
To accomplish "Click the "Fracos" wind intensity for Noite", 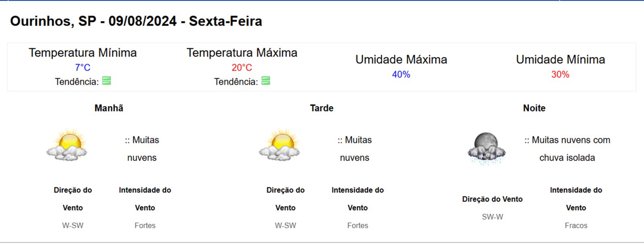I will click(576, 226).
